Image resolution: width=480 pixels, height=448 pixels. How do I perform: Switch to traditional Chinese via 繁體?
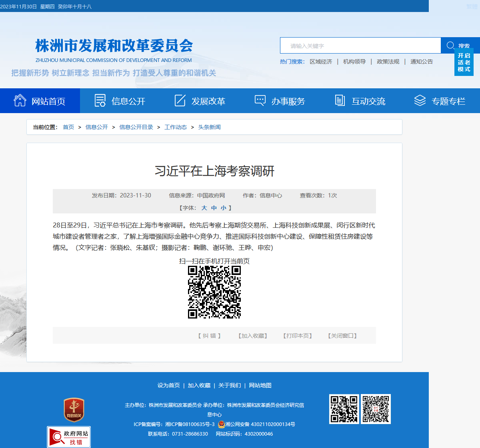472,6
